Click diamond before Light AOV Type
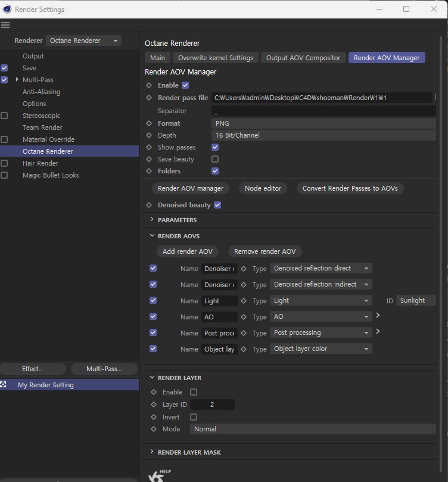This screenshot has height=482, width=448. click(244, 301)
